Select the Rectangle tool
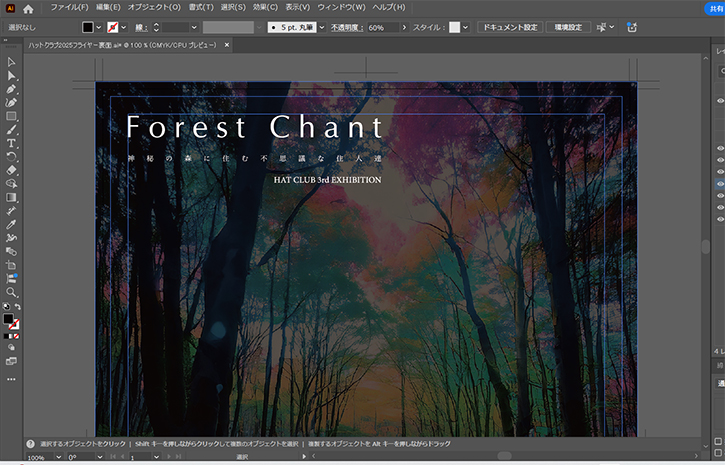Viewport: 725px width, 465px height. pos(11,116)
